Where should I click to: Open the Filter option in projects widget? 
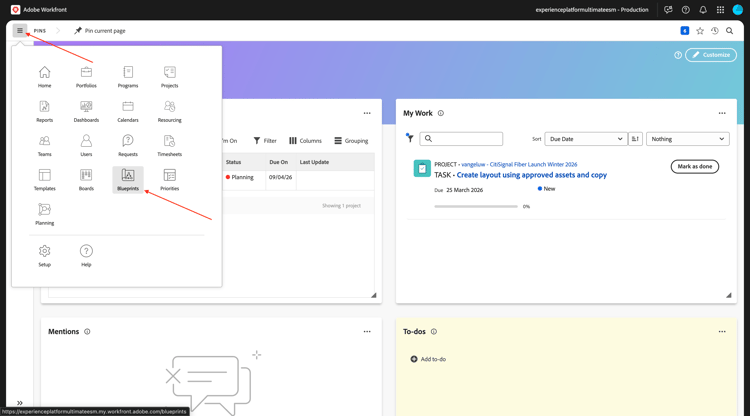(x=265, y=141)
